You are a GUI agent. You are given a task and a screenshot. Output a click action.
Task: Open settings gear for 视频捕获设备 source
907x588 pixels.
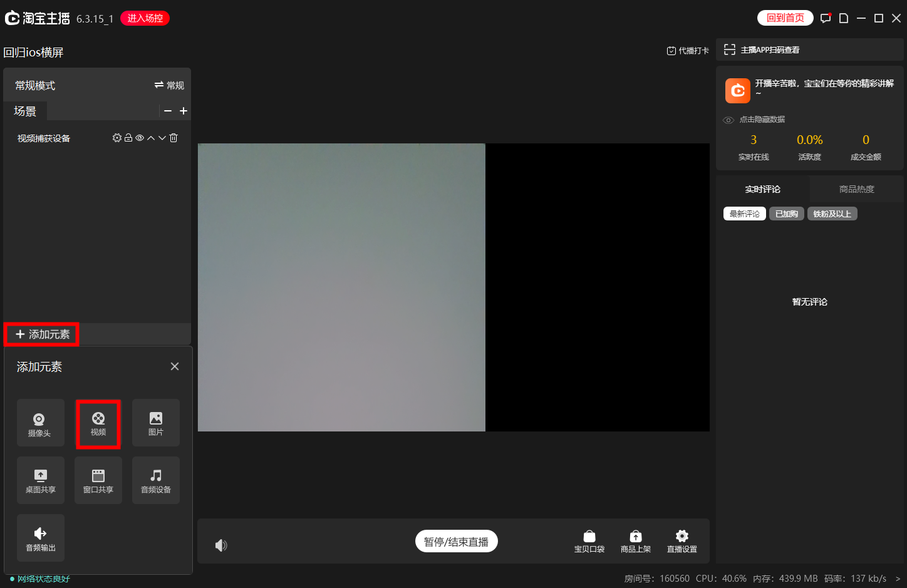point(117,138)
